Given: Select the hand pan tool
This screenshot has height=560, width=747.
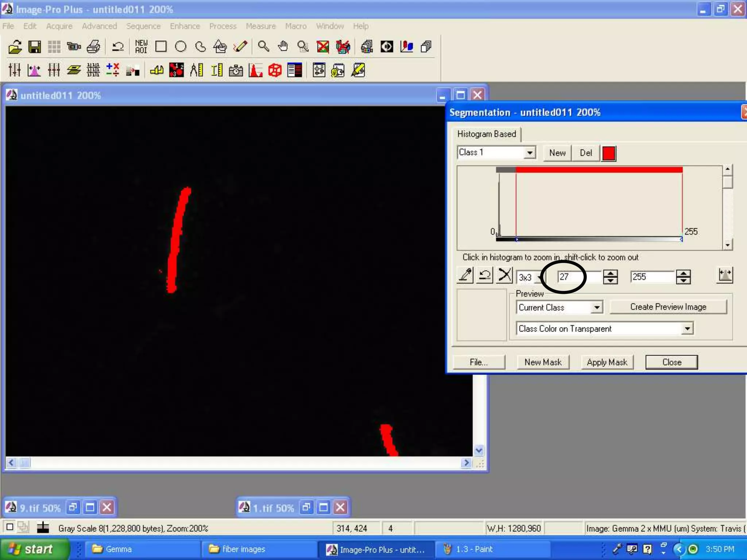Looking at the screenshot, I should pyautogui.click(x=283, y=47).
